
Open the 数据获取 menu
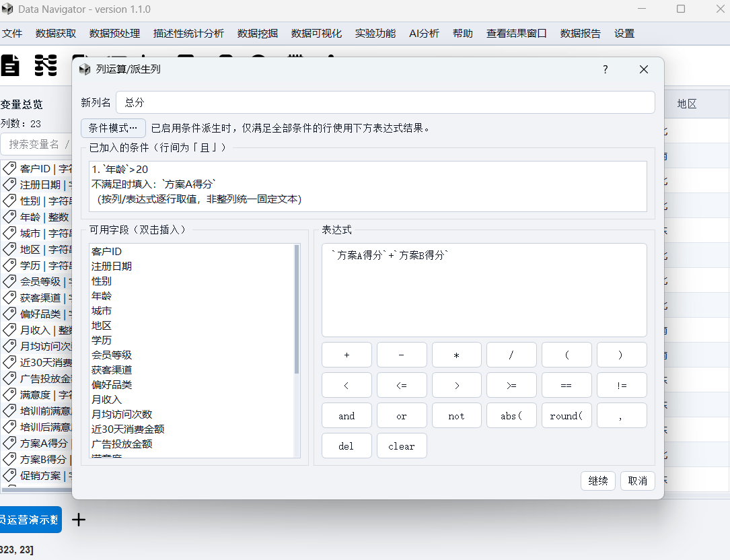click(x=56, y=34)
